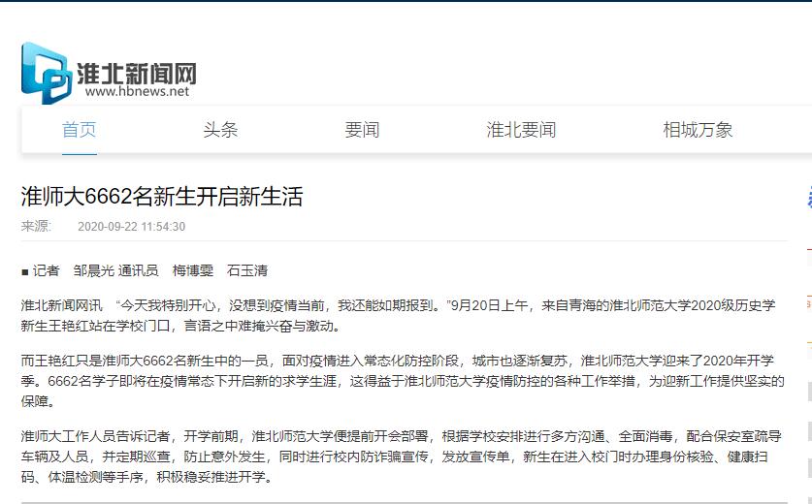812x504 pixels.
Task: Click the 来源 source label
Action: [x=36, y=227]
